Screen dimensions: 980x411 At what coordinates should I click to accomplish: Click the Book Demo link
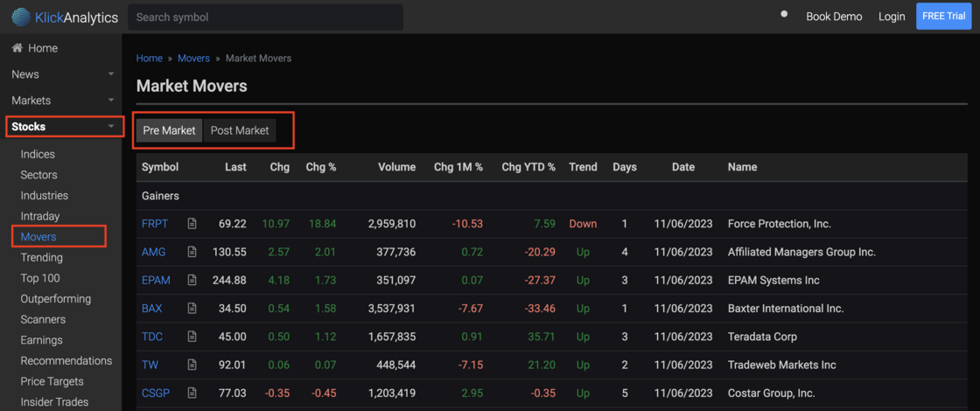[x=834, y=17]
